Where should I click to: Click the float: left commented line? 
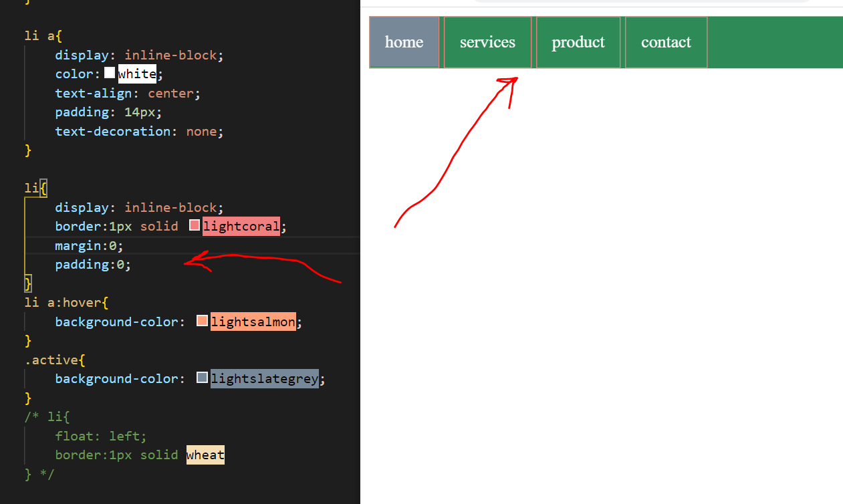tap(100, 436)
